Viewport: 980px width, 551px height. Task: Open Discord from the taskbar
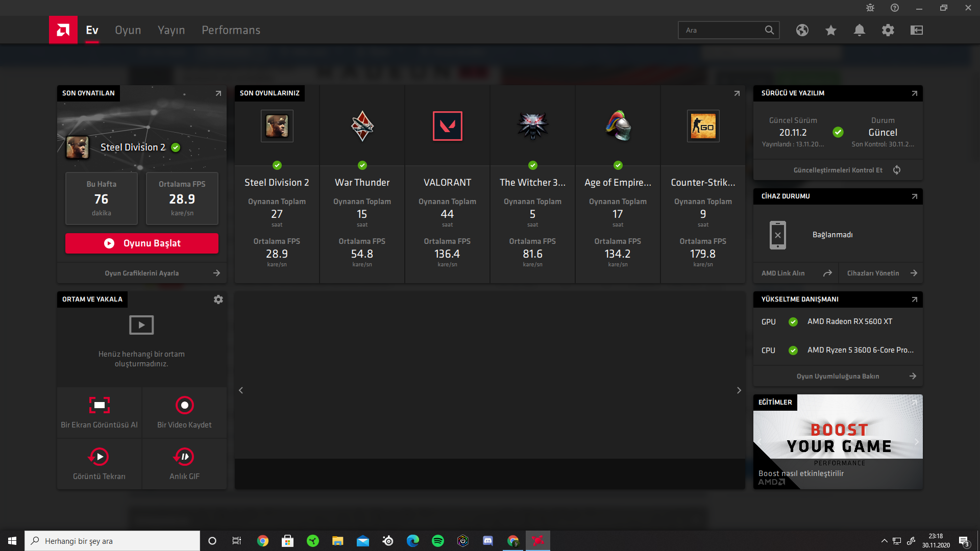click(x=488, y=541)
